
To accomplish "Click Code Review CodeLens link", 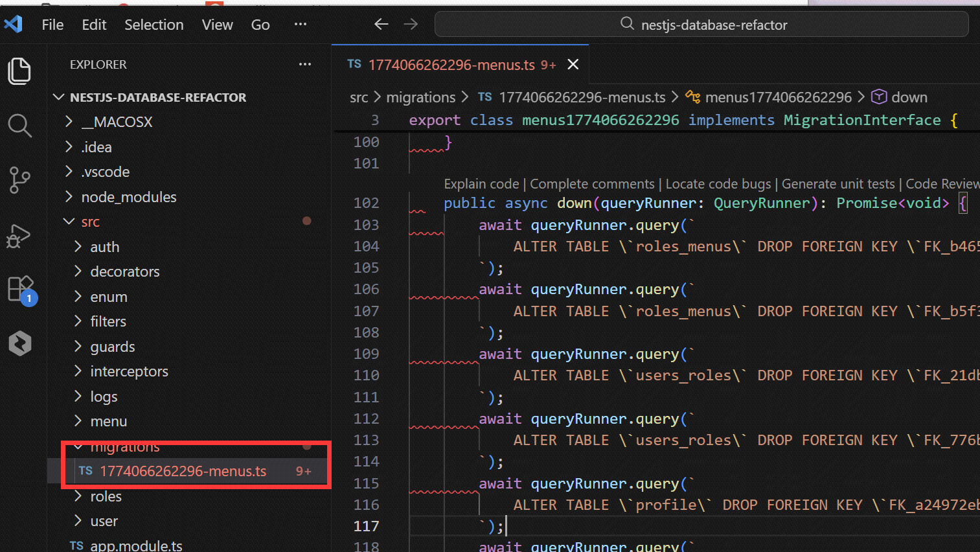I will (942, 184).
